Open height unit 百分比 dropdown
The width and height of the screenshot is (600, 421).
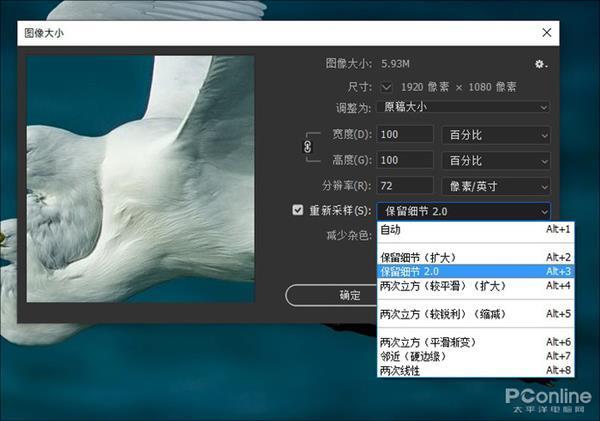click(496, 160)
